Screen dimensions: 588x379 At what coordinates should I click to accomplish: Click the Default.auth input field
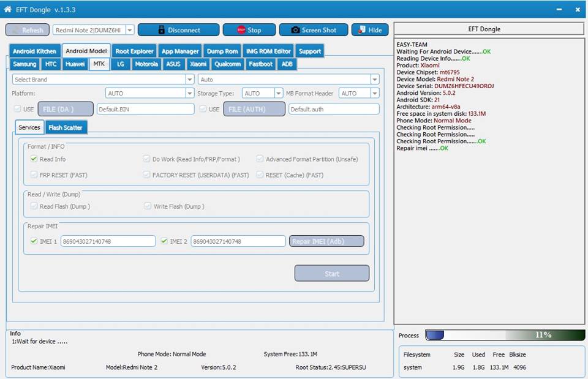(334, 109)
